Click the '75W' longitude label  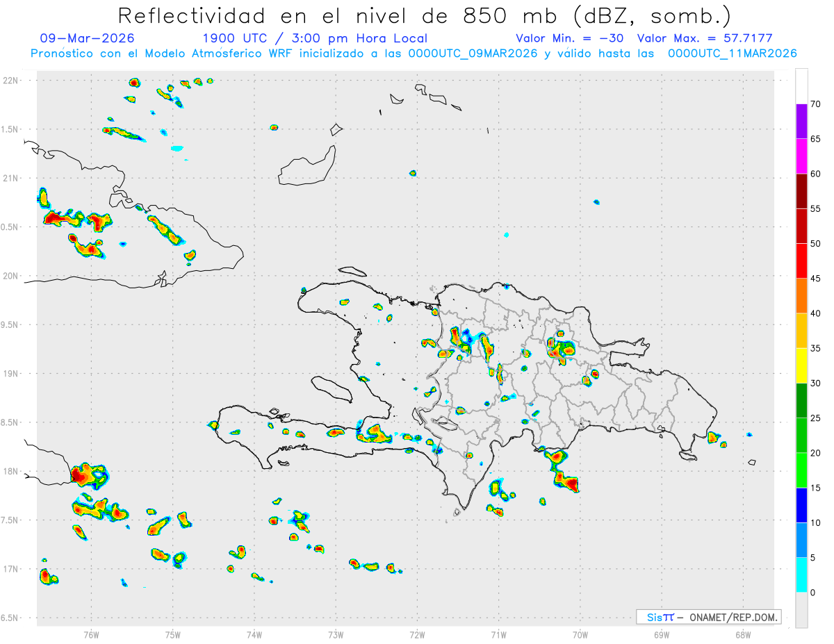[x=173, y=634]
